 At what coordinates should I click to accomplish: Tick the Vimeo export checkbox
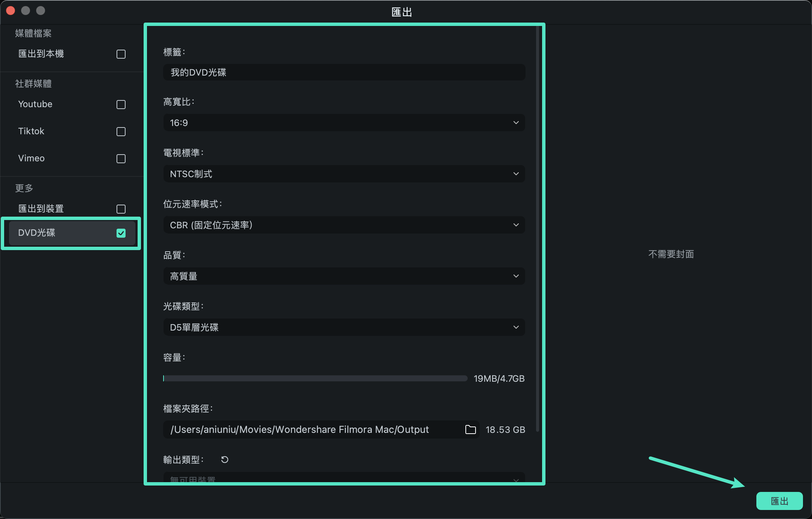click(121, 159)
